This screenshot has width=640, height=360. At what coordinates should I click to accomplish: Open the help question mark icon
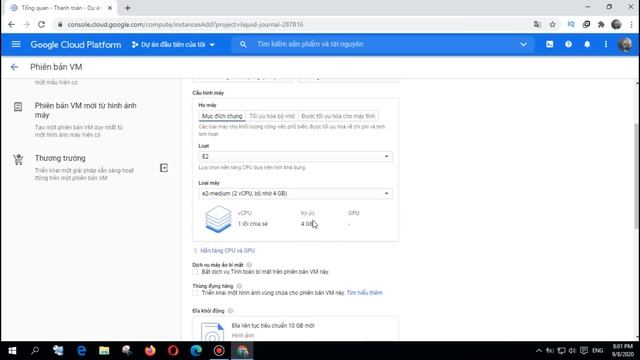(568, 44)
